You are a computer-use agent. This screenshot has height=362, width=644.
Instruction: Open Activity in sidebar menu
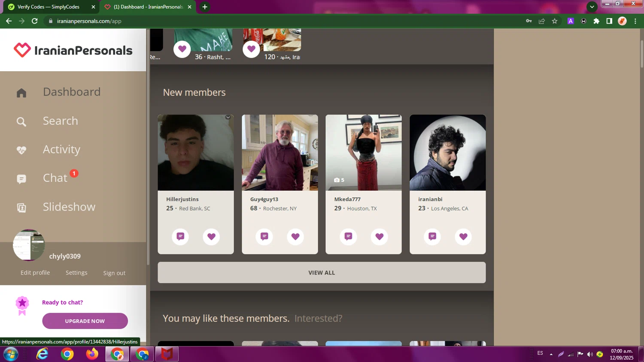point(61,149)
